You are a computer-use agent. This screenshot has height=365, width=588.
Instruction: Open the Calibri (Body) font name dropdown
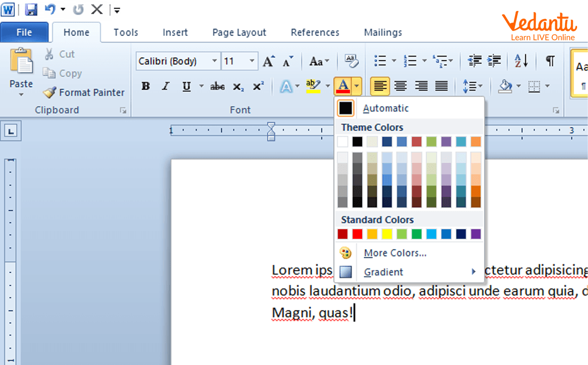pyautogui.click(x=215, y=62)
